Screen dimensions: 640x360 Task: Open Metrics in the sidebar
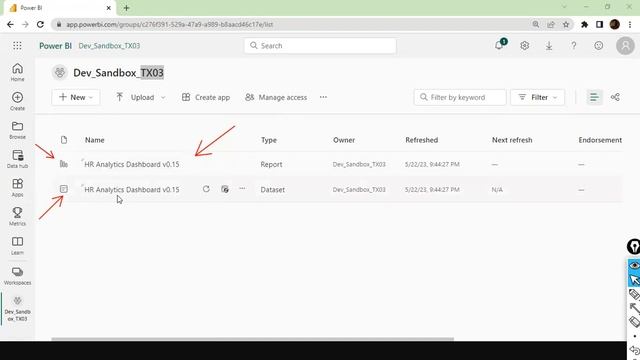click(17, 217)
